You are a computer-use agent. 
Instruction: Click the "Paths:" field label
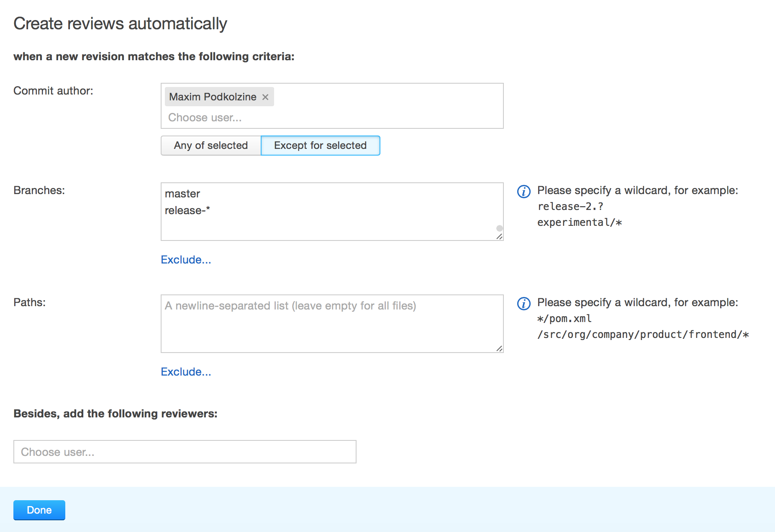pyautogui.click(x=29, y=302)
